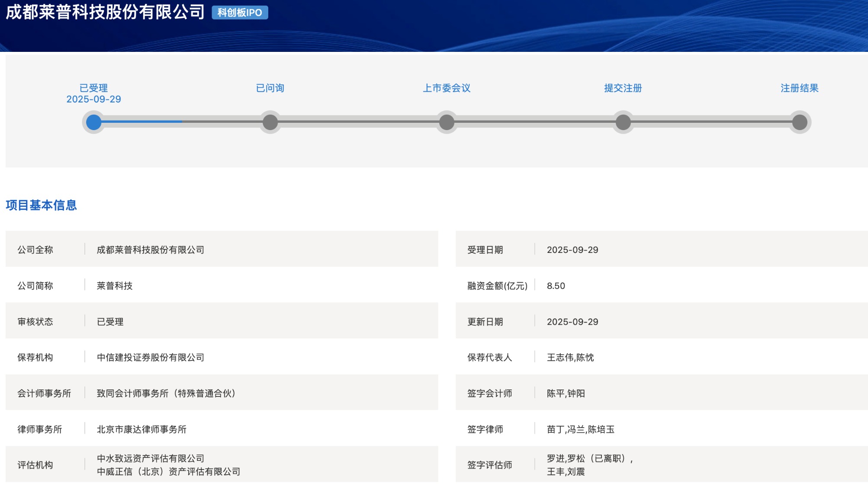This screenshot has width=868, height=492.
Task: Click the 已问询 gray progress node
Action: click(270, 122)
